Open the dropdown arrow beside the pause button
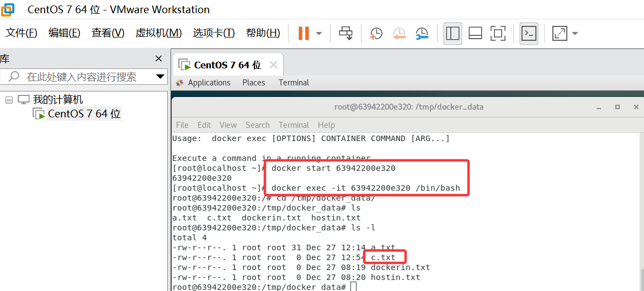This screenshot has height=291, width=644. click(x=319, y=34)
